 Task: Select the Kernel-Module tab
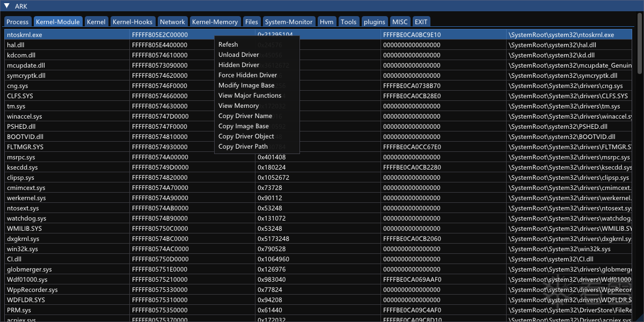click(x=57, y=21)
